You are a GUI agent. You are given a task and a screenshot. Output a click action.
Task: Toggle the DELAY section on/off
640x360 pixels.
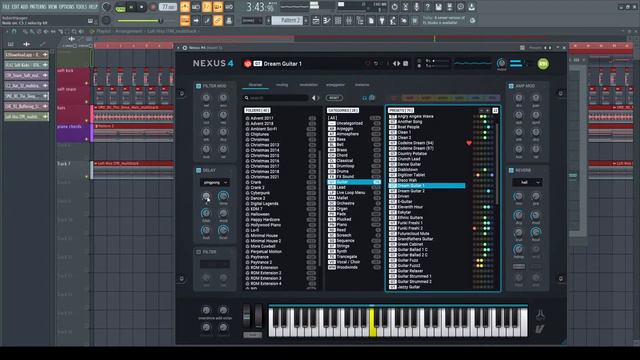click(198, 170)
